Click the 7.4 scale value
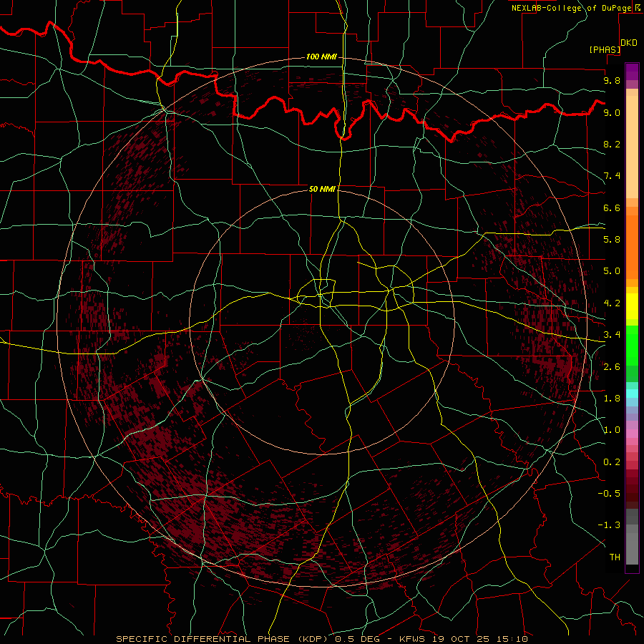 click(612, 176)
